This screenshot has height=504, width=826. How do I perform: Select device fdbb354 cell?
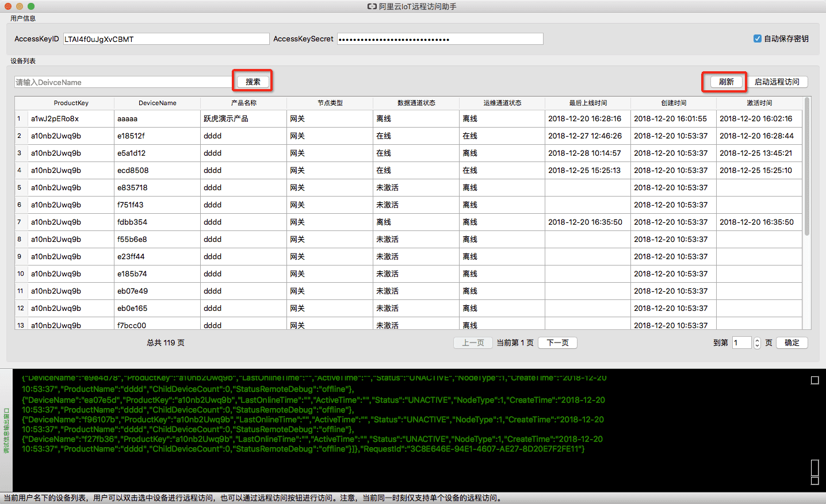tap(158, 222)
